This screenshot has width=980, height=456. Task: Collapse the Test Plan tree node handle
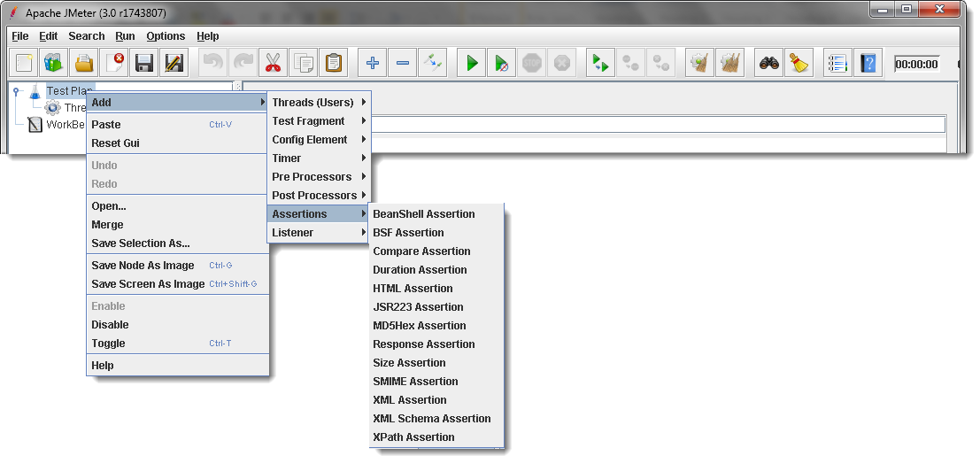16,90
